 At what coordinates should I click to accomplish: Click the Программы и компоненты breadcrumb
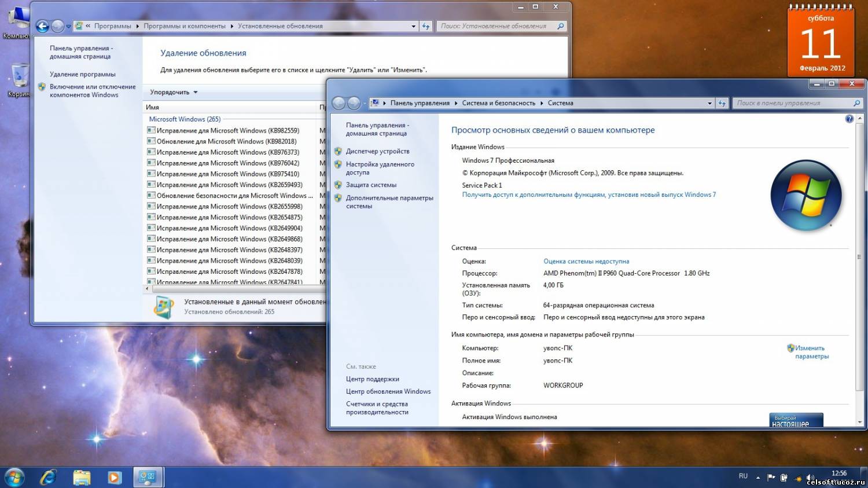[185, 26]
